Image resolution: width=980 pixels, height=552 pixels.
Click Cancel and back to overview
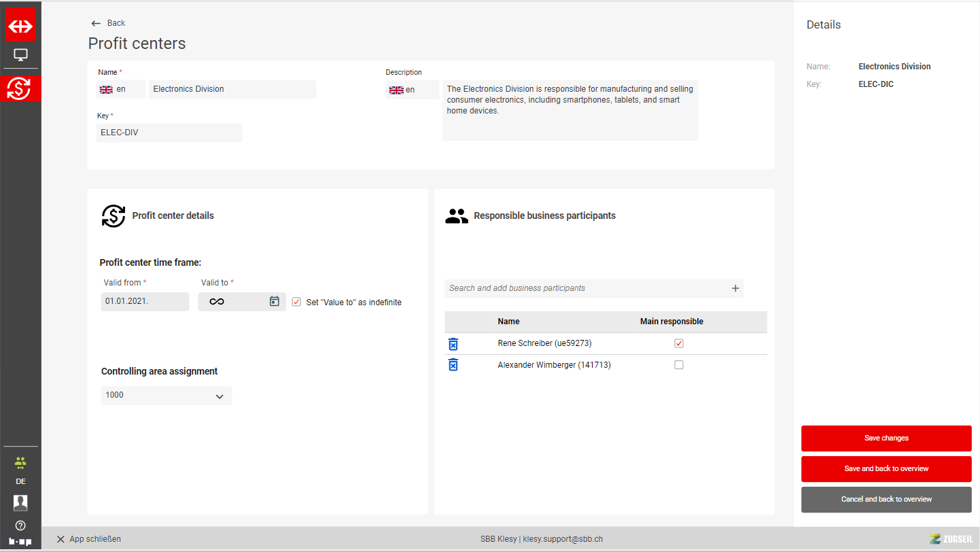[886, 500]
